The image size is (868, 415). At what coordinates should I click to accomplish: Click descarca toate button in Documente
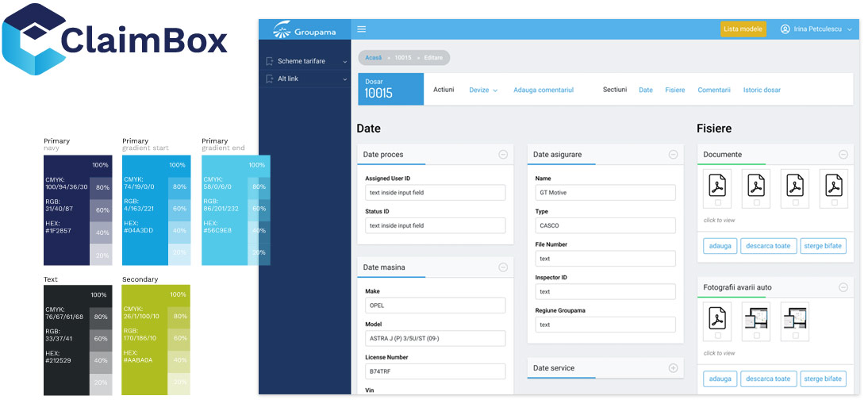click(768, 246)
